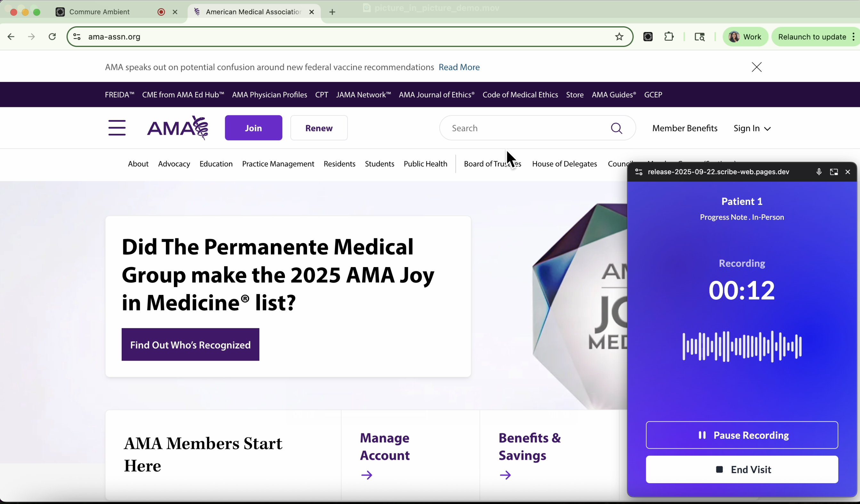Click the purple Join button
The height and width of the screenshot is (504, 860).
[x=253, y=128]
